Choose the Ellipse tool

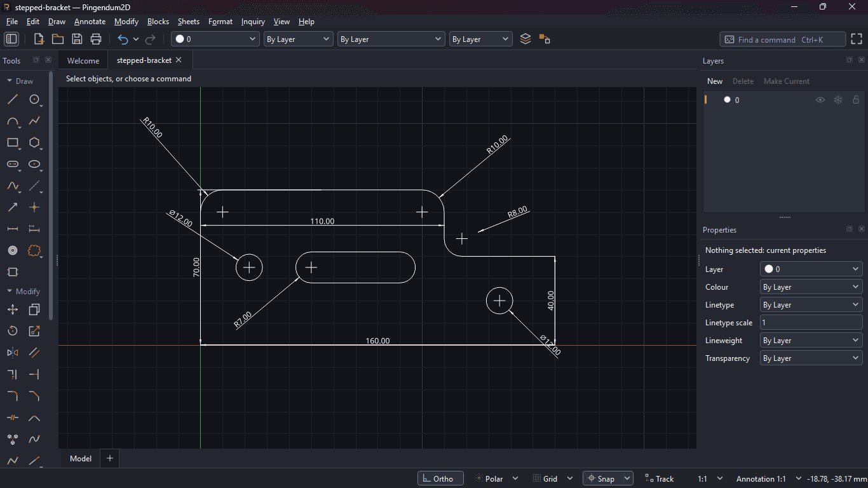coord(34,164)
